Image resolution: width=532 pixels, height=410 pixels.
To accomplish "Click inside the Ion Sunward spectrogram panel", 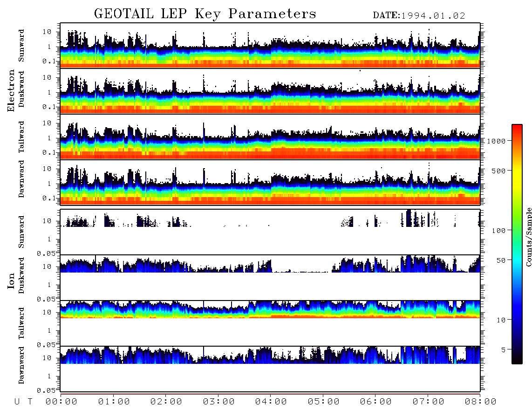I will 270,232.
